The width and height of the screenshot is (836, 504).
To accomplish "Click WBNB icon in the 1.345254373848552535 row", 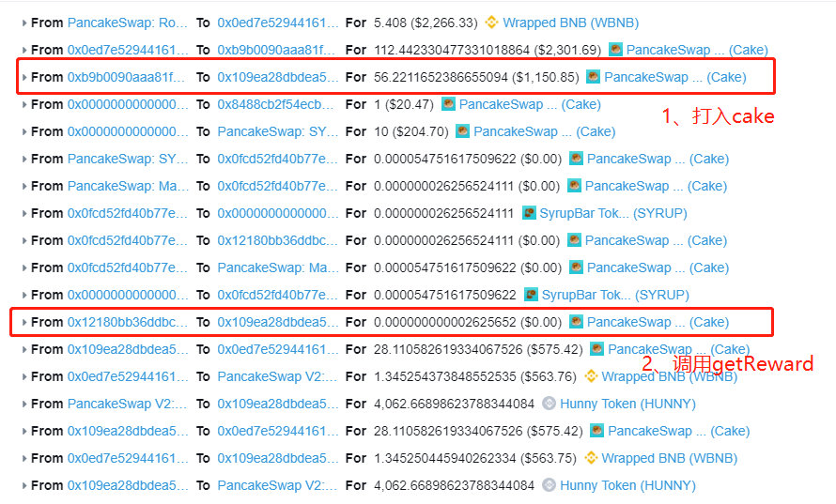I will click(591, 376).
